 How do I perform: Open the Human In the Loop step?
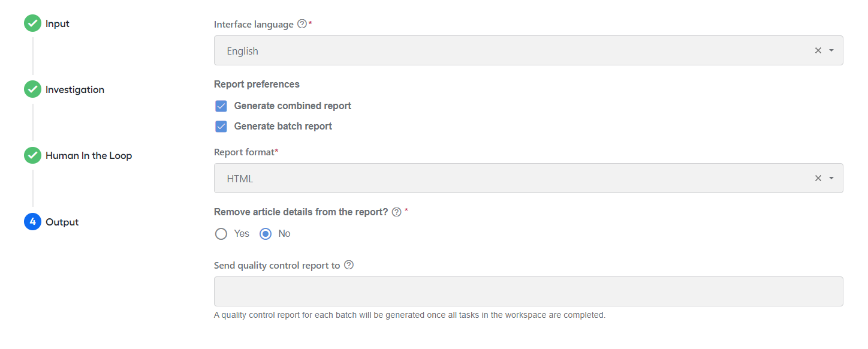(89, 156)
